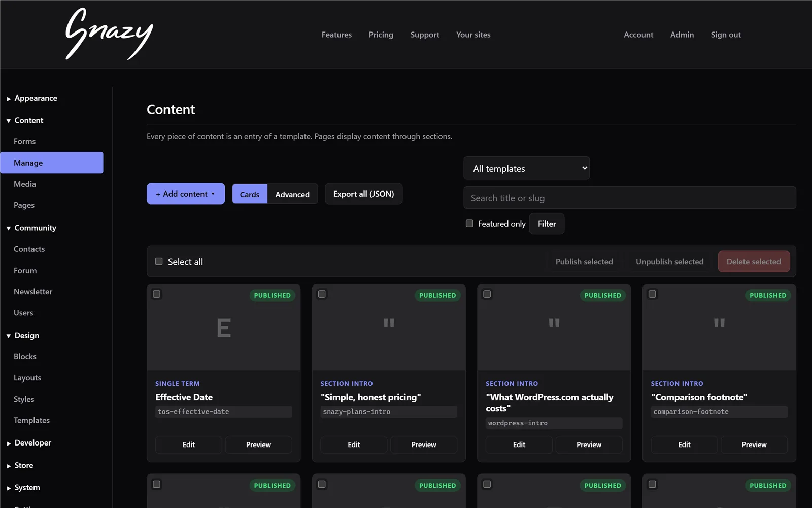
Task: Check the Effective Date card checkbox
Action: (157, 294)
